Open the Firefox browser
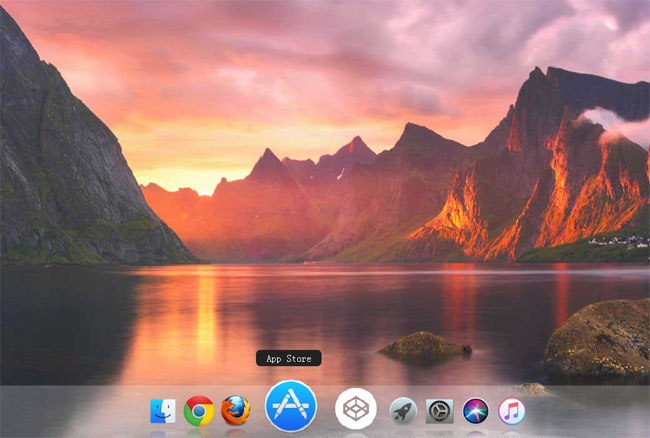 [235, 410]
